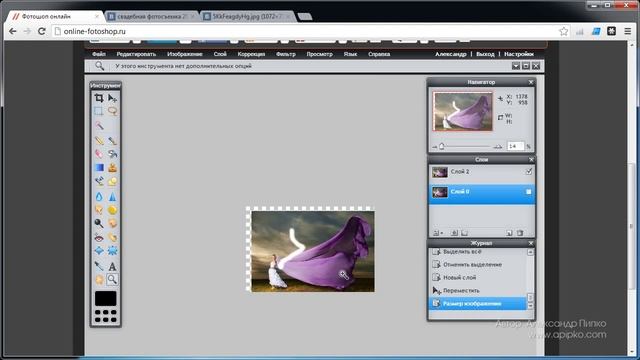Open the Файл menu
This screenshot has height=360, width=640.
[99, 54]
